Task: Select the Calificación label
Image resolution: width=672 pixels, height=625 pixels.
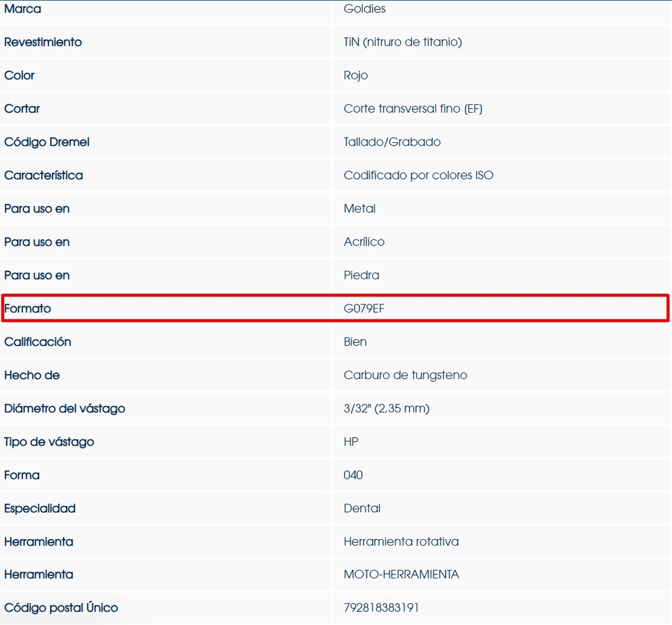Action: 37,342
